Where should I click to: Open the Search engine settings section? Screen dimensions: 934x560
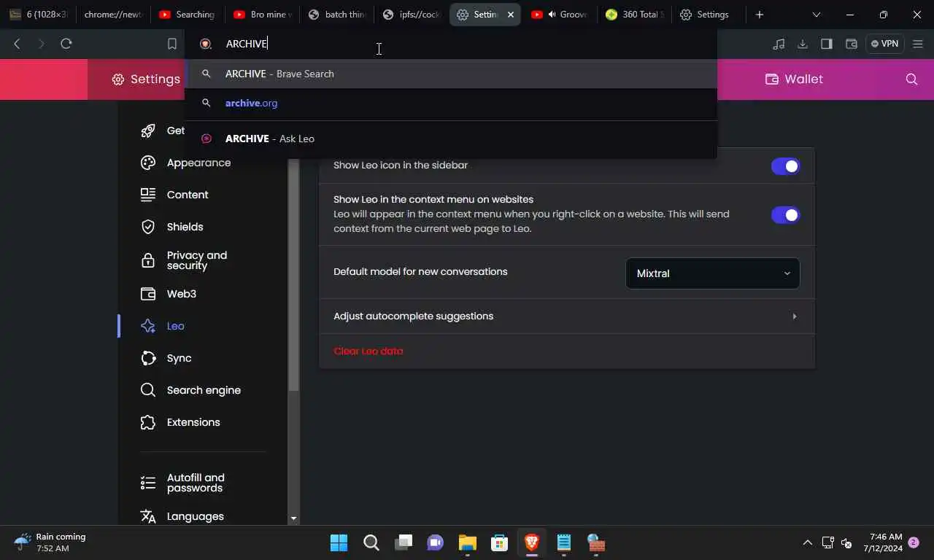pyautogui.click(x=204, y=390)
